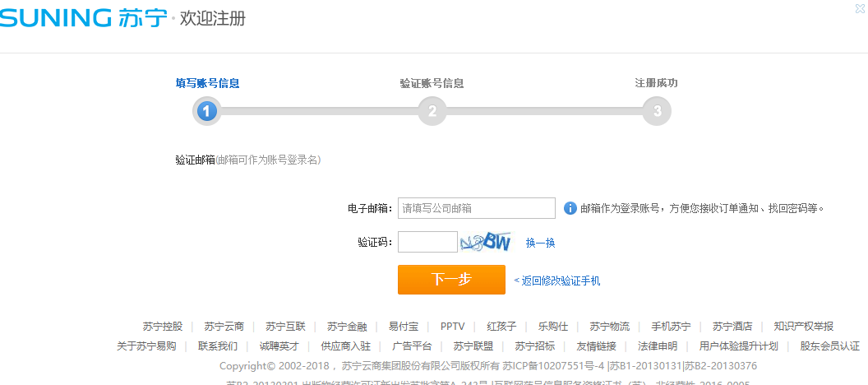Screen dimensions: 868x385
Task: Open the 苏宁控股 footer link
Action: click(163, 327)
